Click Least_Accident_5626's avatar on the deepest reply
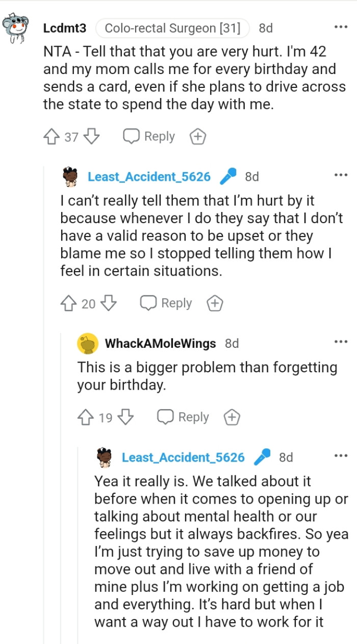 [105, 457]
